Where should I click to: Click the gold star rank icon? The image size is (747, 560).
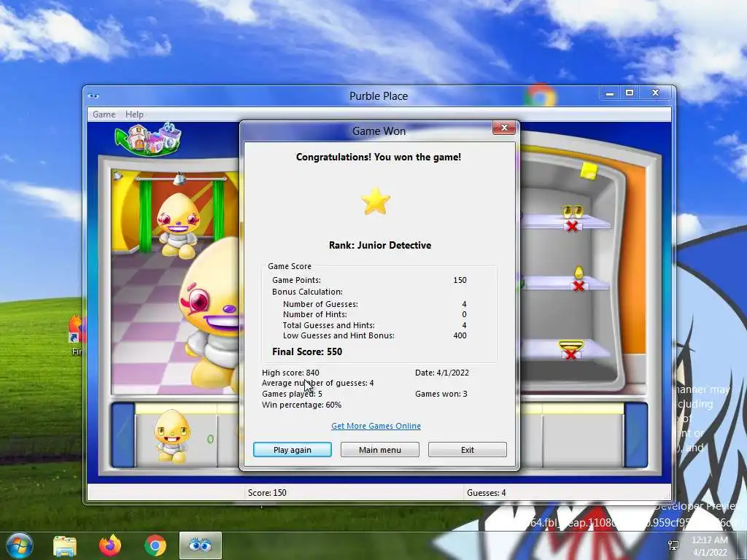point(376,201)
